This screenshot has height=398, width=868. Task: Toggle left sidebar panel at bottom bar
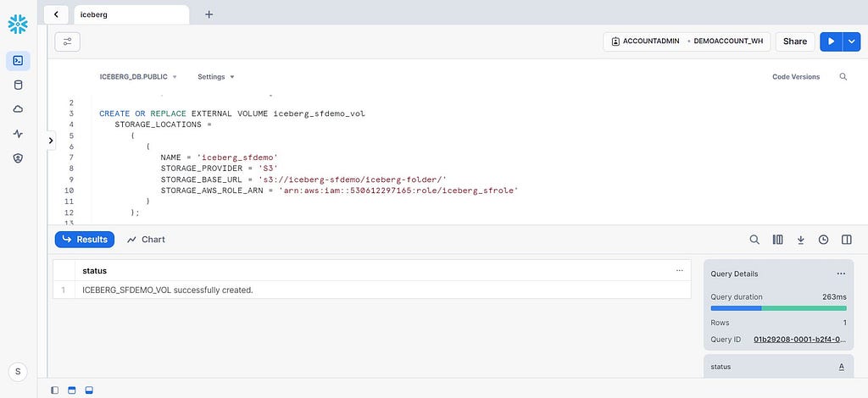54,390
